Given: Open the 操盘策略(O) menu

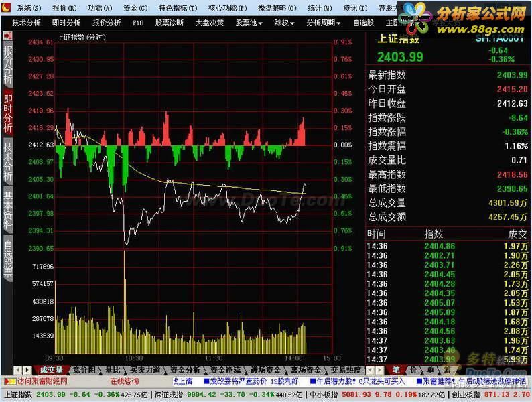Looking at the screenshot, I should pos(277,8).
